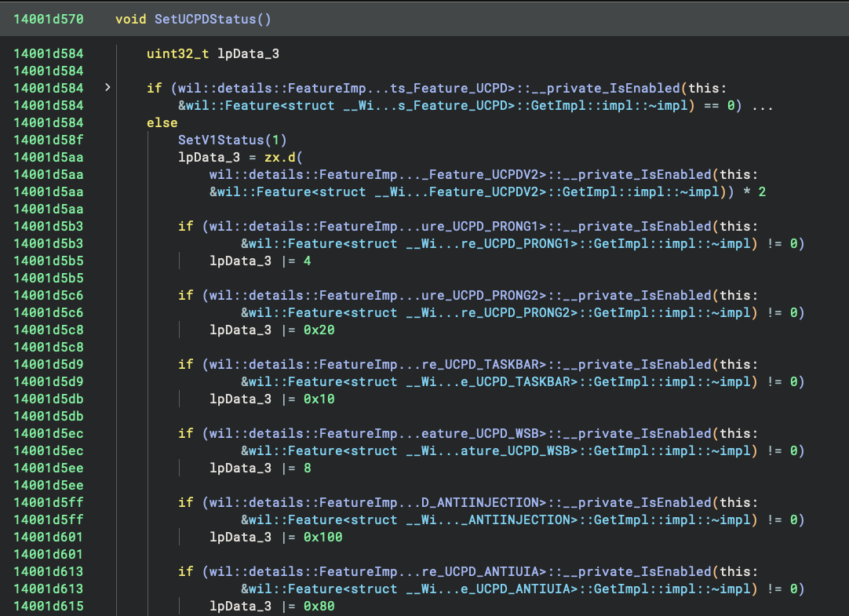This screenshot has height=616, width=849.
Task: Click the lpData_3 |= 0x100 statement
Action: point(276,537)
